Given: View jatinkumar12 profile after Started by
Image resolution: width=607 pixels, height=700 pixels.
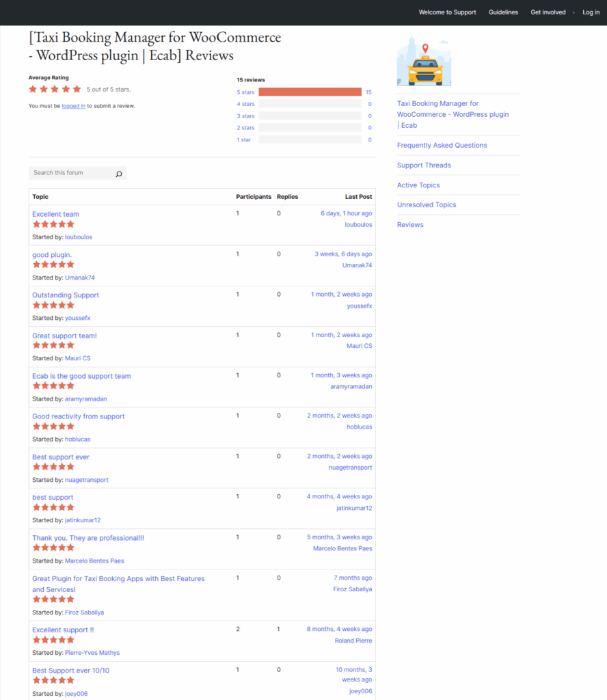Looking at the screenshot, I should 83,520.
